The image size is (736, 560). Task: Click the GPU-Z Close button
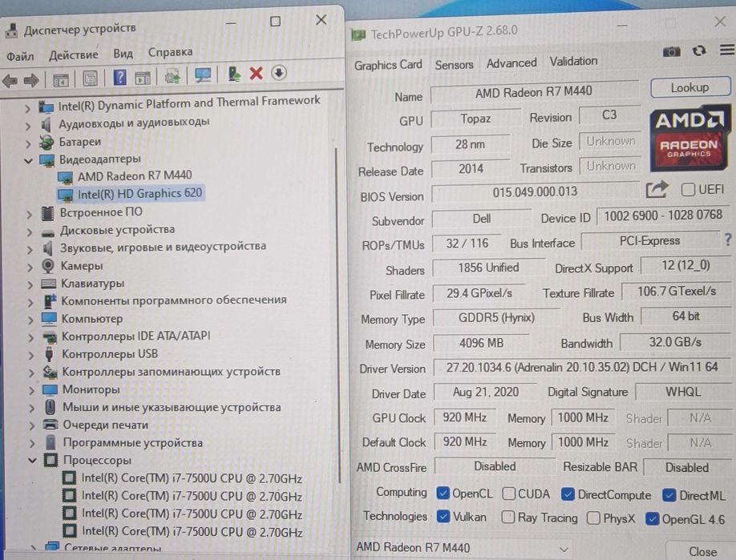pos(702,551)
